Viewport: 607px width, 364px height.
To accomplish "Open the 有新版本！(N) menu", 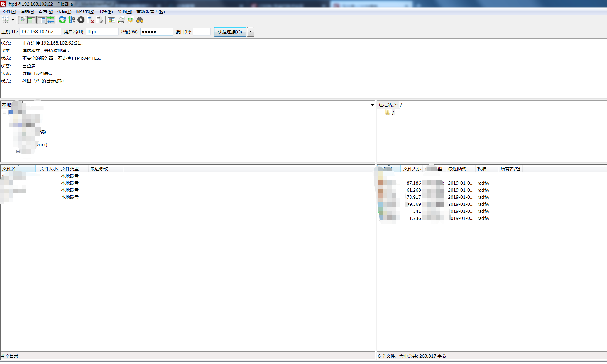I will pos(151,12).
